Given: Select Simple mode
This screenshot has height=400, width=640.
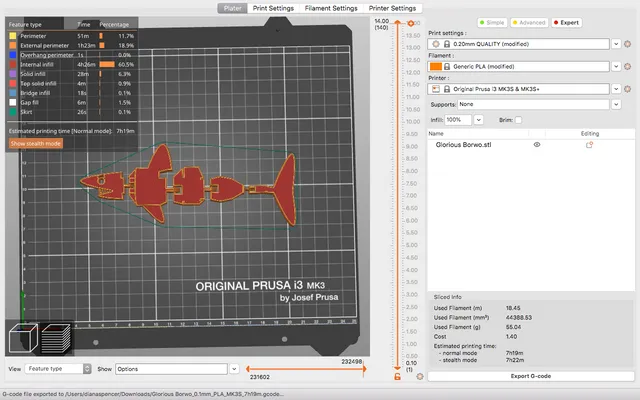Looking at the screenshot, I should 492,22.
